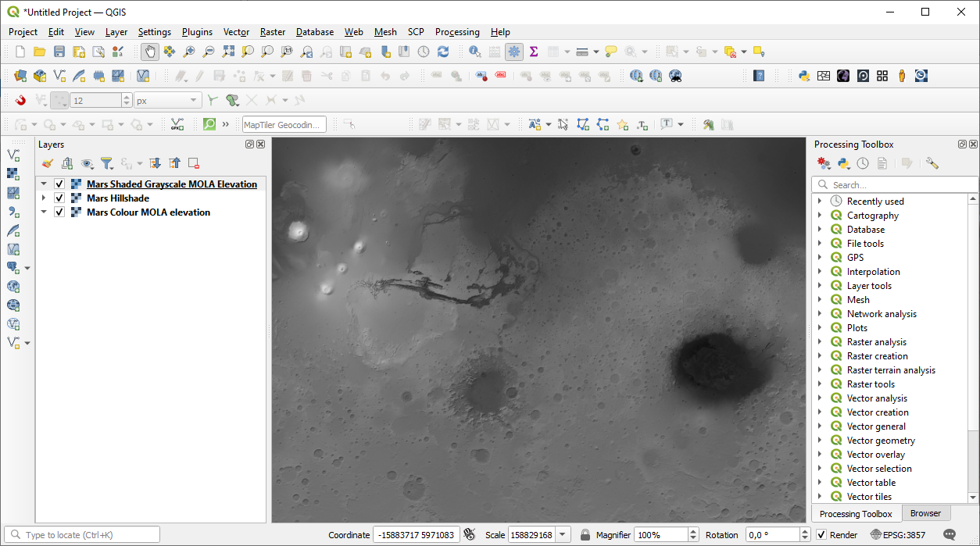Image resolution: width=980 pixels, height=546 pixels.
Task: Activate the Zoom In tool
Action: [188, 52]
